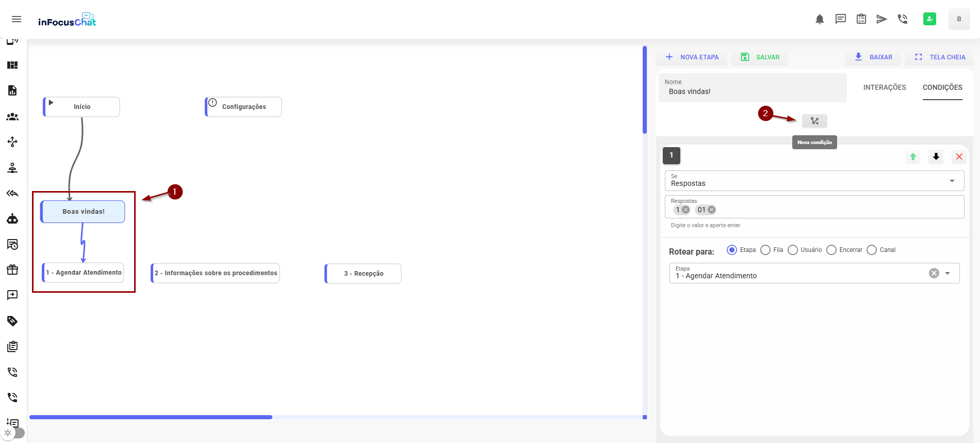Screen dimensions: 980x443
Task: Switch to the CONDIÇÕES tab
Action: [x=942, y=87]
